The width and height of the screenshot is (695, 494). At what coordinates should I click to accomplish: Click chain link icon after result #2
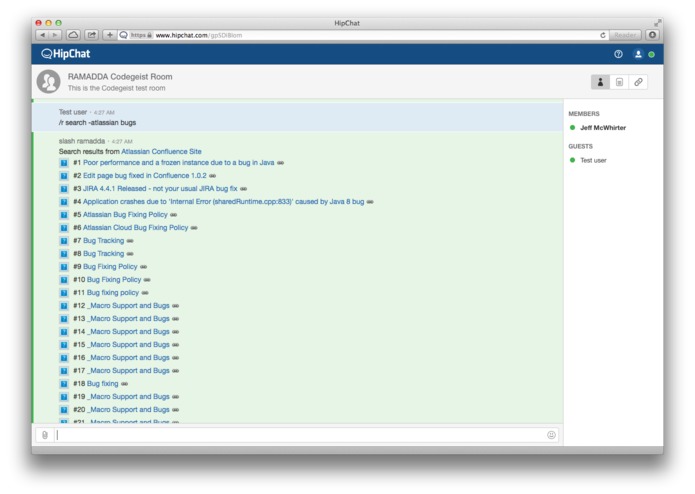[213, 176]
